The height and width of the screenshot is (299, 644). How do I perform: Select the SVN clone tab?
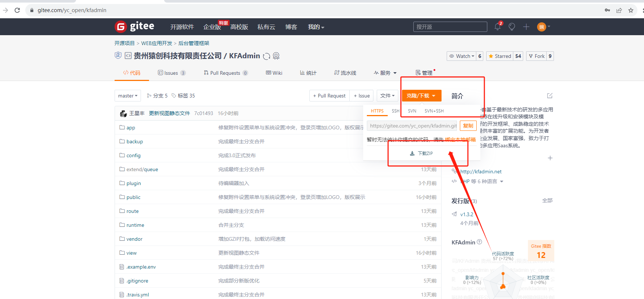point(412,111)
